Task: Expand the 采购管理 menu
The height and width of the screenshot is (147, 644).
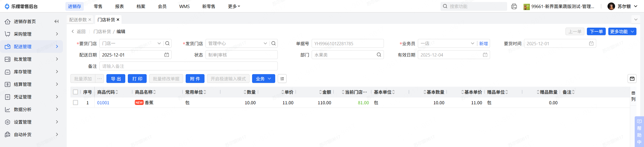Action: 57,34
